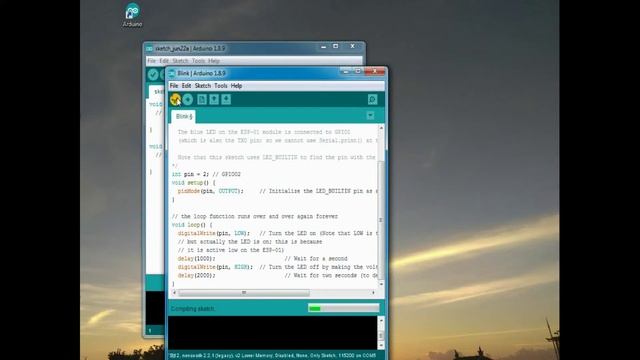Click horizontal scrollbar right arrow

[373, 293]
